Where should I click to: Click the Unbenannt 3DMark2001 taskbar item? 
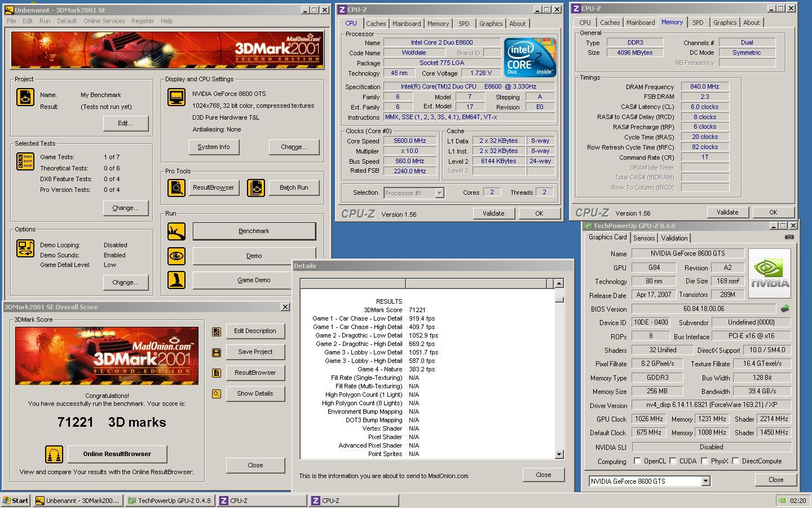point(78,500)
